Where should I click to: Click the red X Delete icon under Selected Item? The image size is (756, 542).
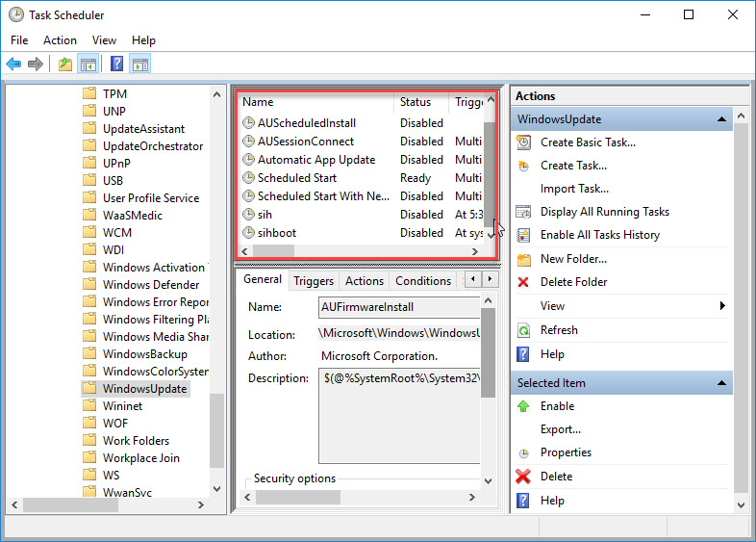523,477
